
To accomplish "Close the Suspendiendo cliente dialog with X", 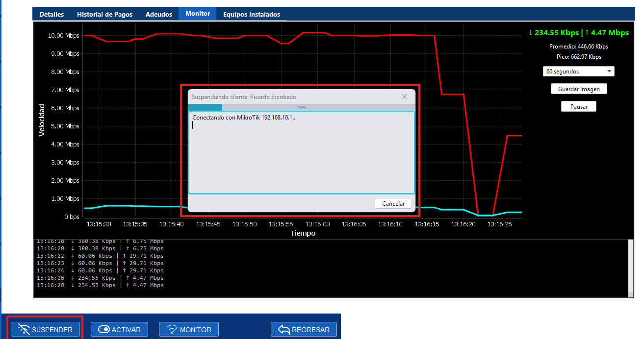I will point(405,97).
